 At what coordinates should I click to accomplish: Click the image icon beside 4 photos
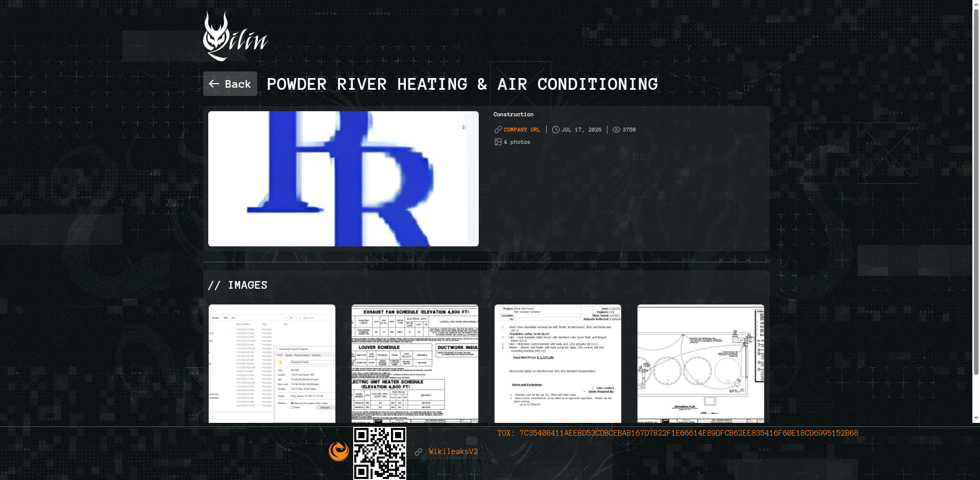click(x=498, y=142)
